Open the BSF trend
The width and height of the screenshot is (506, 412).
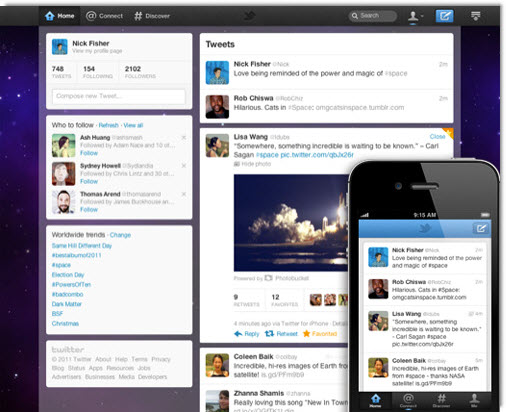coord(57,314)
